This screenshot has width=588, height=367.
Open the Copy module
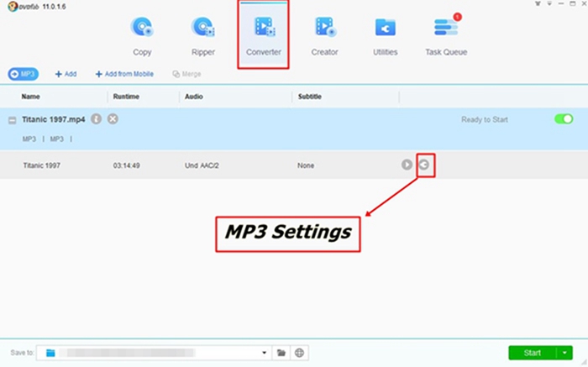pos(142,35)
